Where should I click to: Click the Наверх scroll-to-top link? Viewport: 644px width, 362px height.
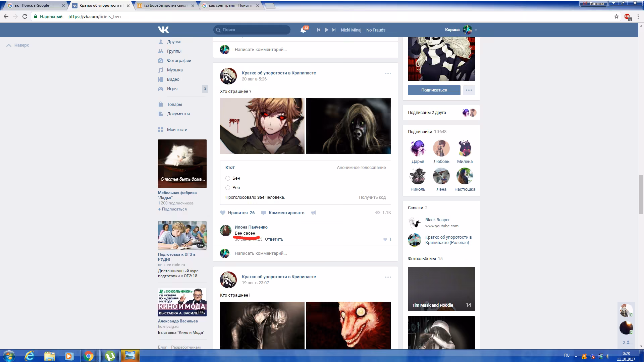point(18,45)
